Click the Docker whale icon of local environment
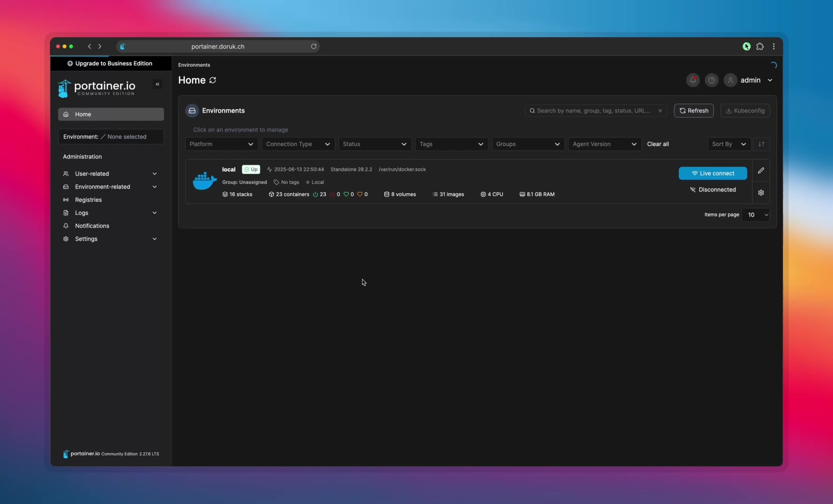This screenshot has height=504, width=833. [x=205, y=181]
